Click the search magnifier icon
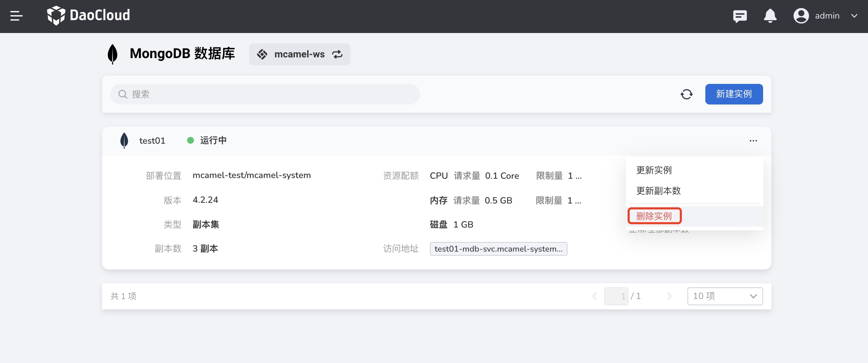868x363 pixels. point(123,94)
